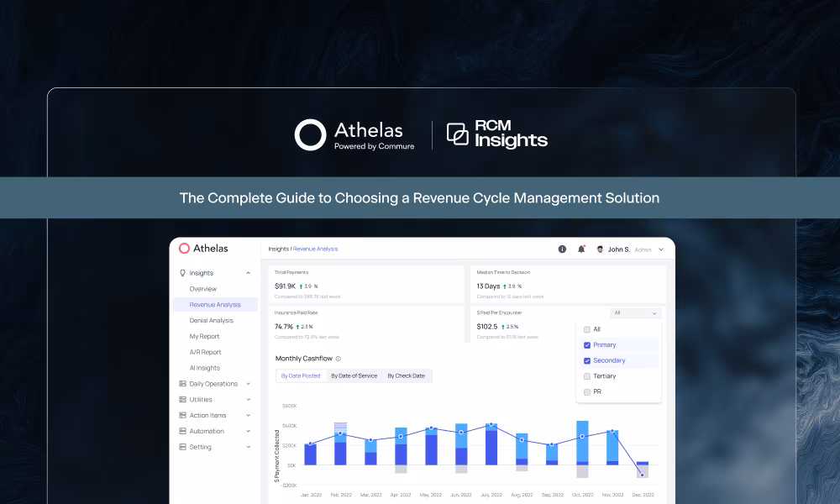Click the July 2022 chart bar

pos(491,444)
